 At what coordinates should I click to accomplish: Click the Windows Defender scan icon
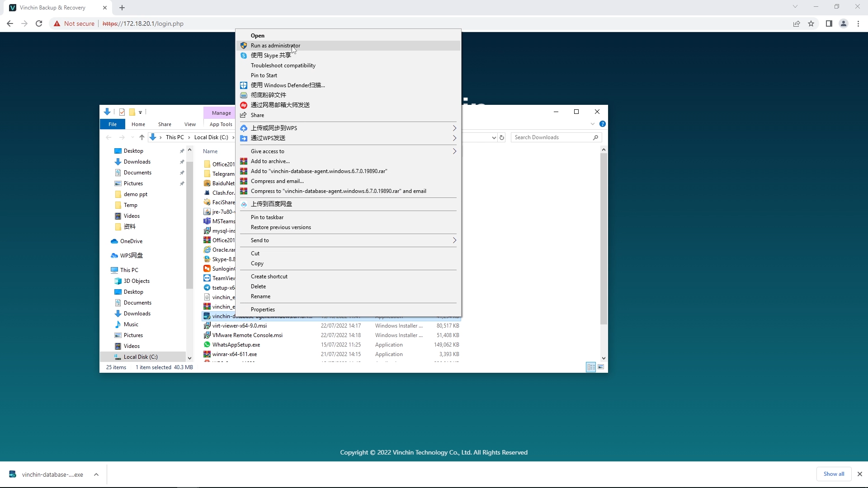click(244, 85)
